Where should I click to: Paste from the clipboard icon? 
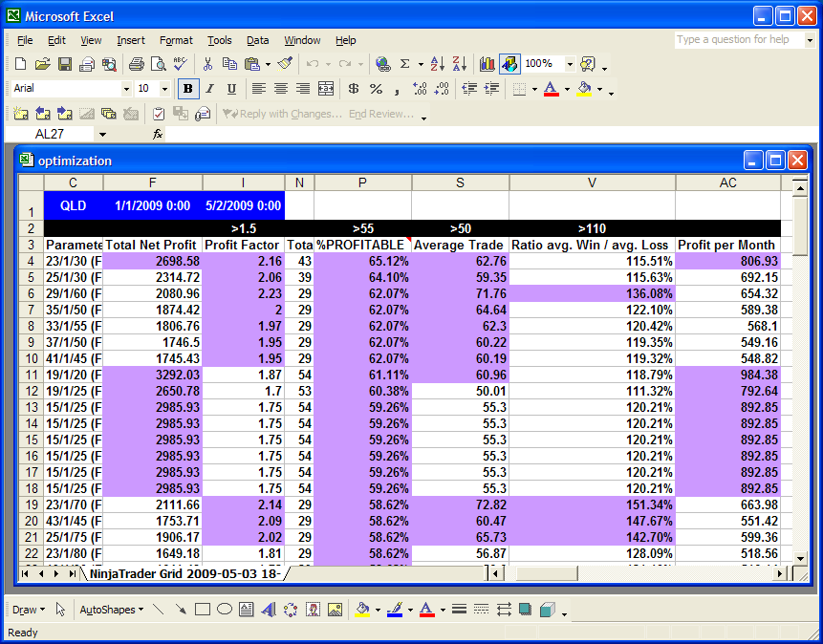(x=252, y=64)
